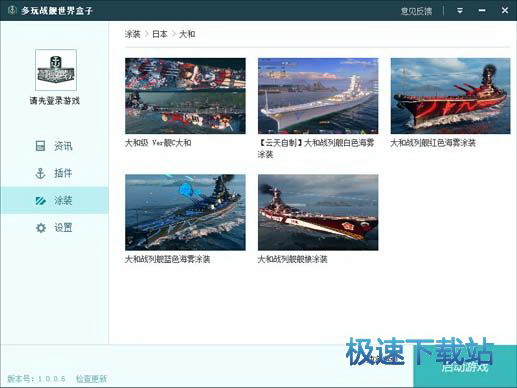Open the 蓝色海雾涂装 skin thumbnail

(x=185, y=212)
